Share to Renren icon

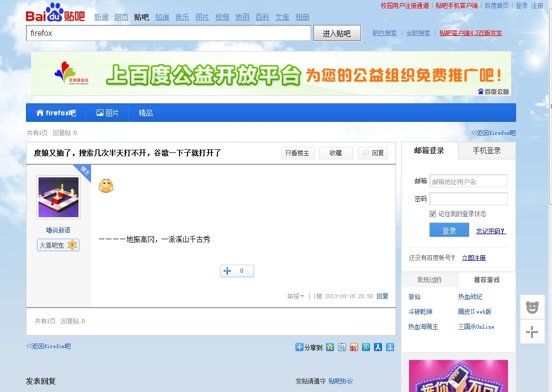coord(378,348)
